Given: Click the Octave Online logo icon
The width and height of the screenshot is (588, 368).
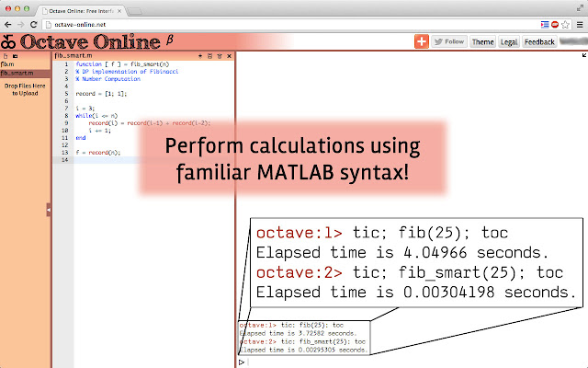Looking at the screenshot, I should pos(8,42).
